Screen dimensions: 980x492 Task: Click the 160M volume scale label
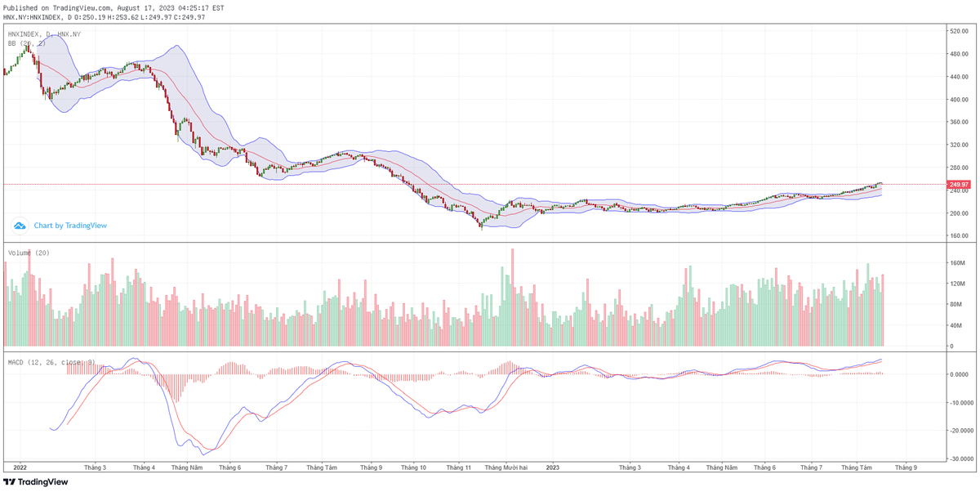click(x=956, y=263)
